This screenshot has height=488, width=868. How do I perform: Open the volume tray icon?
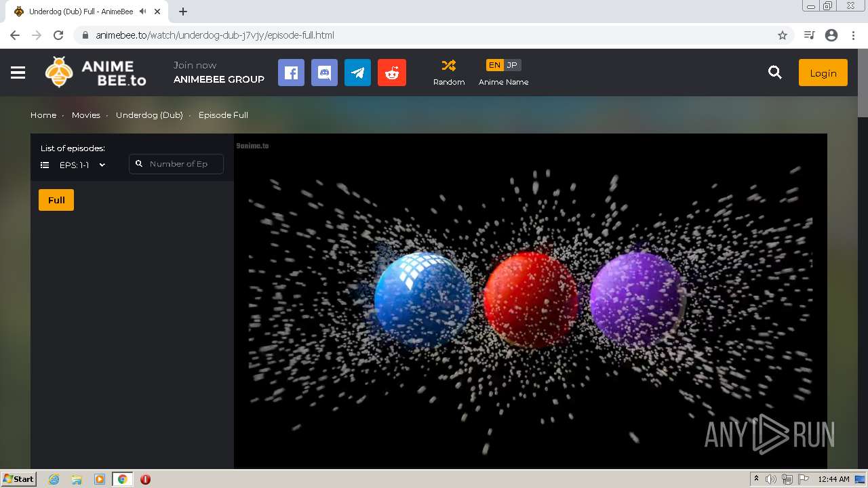771,479
